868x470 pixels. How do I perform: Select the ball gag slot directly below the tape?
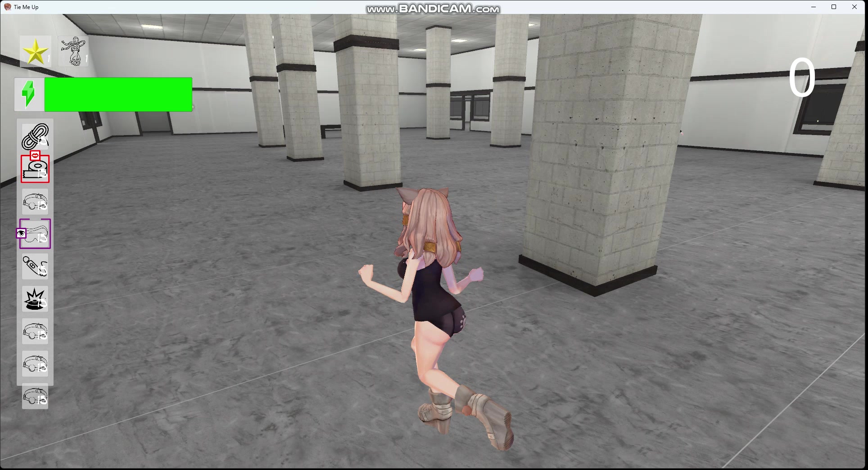35,201
